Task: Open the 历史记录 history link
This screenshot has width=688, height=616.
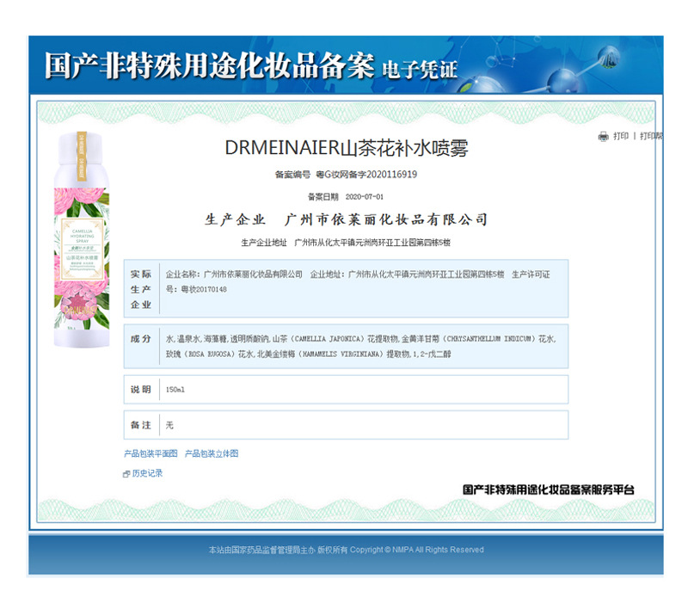Action: (x=147, y=473)
